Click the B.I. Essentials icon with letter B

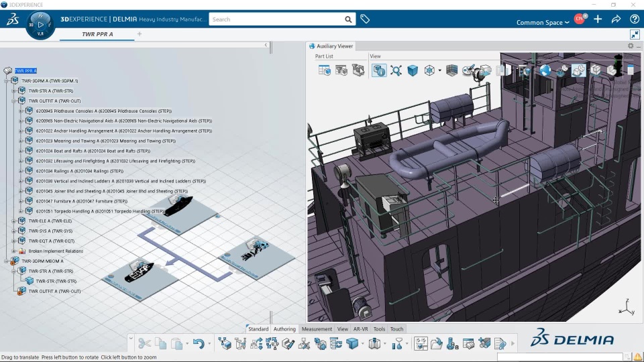click(452, 343)
